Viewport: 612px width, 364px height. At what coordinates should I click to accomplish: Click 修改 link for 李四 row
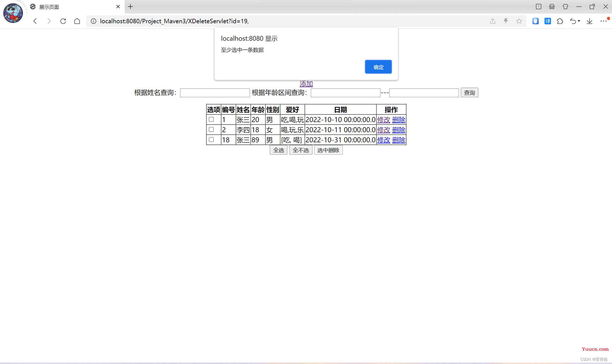click(383, 130)
